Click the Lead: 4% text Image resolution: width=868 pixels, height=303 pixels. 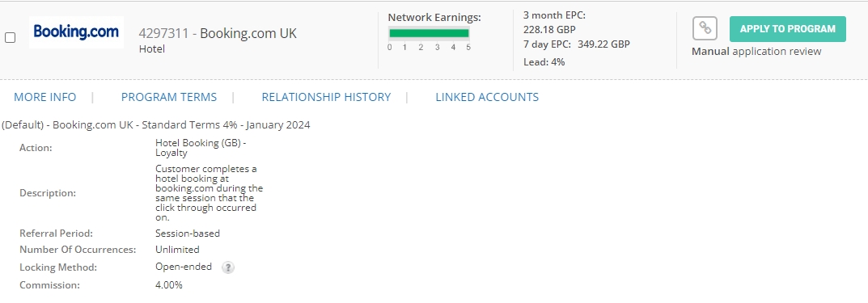(544, 62)
